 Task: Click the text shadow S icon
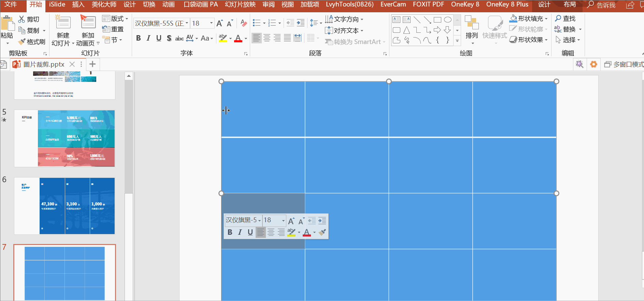tap(169, 38)
